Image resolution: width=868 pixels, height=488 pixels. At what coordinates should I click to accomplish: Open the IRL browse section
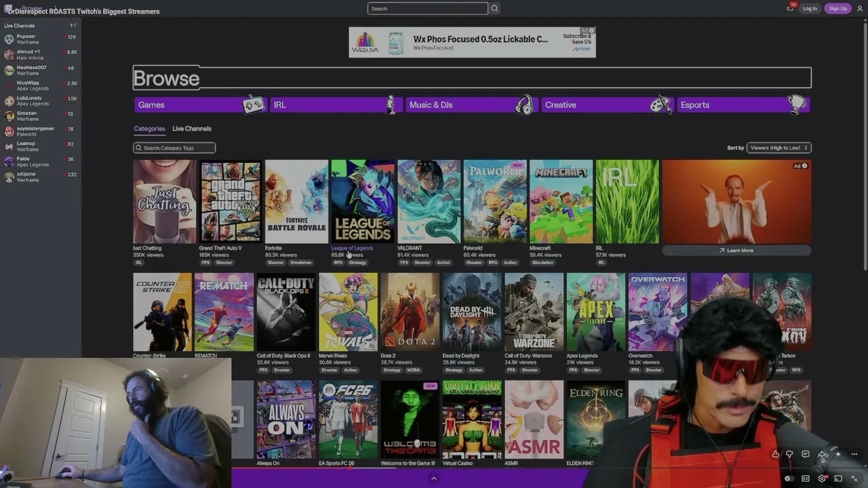(336, 104)
